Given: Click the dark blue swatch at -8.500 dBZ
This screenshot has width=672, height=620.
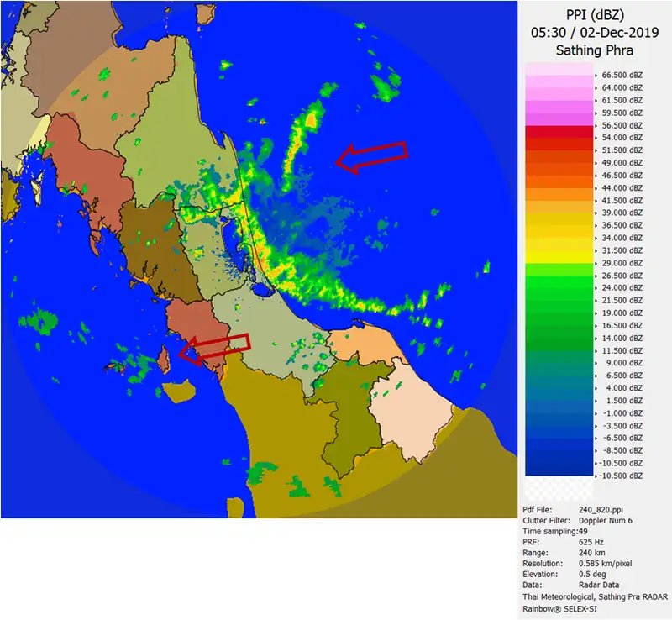Looking at the screenshot, I should coord(559,457).
